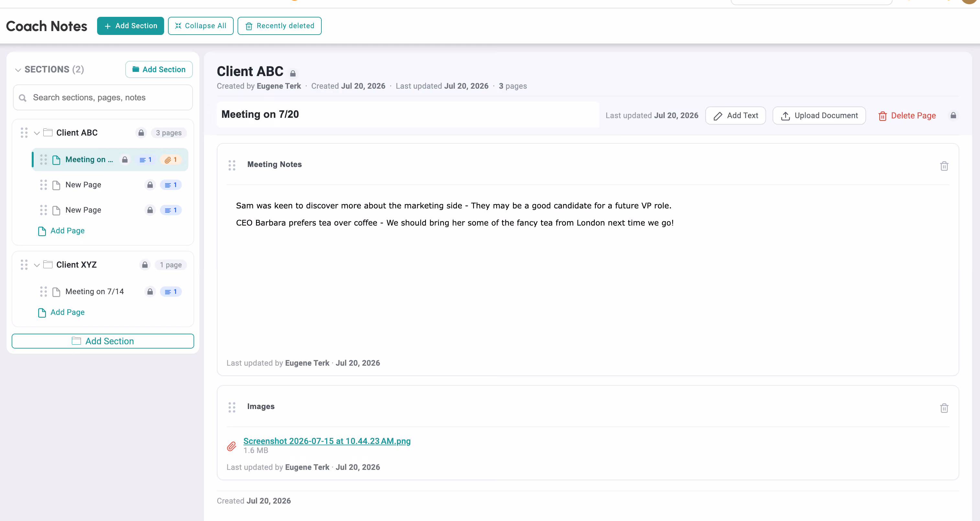Click text notes count badge on Meeting on ... page
The height and width of the screenshot is (521, 980).
(x=145, y=160)
